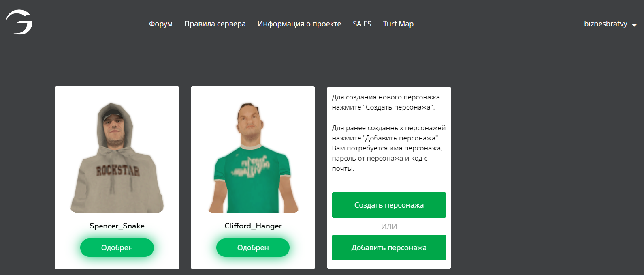Click the Clifford_Hanger name label
Viewport: 644px width, 275px height.
click(x=253, y=226)
